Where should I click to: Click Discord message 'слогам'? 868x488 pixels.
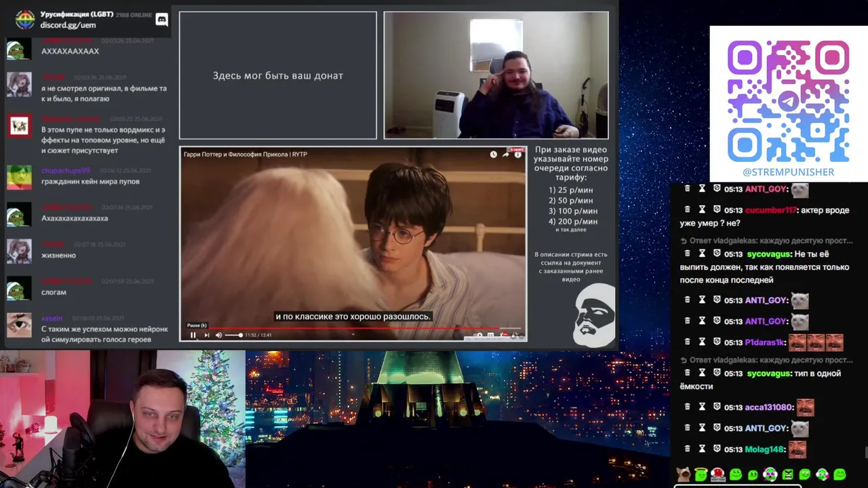point(54,292)
